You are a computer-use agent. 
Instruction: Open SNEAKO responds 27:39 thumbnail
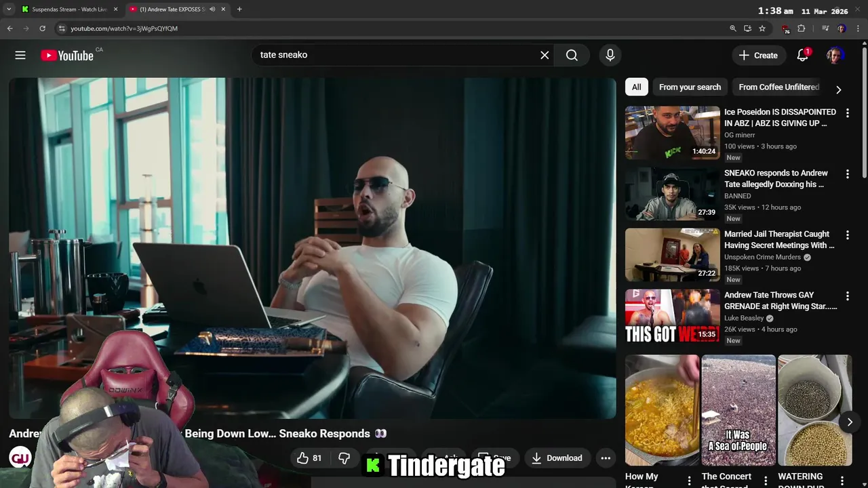tap(673, 193)
